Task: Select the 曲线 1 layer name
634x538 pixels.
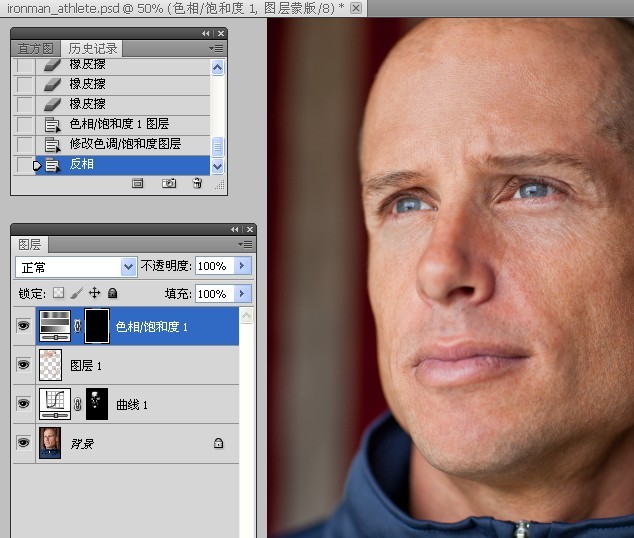Action: point(132,405)
